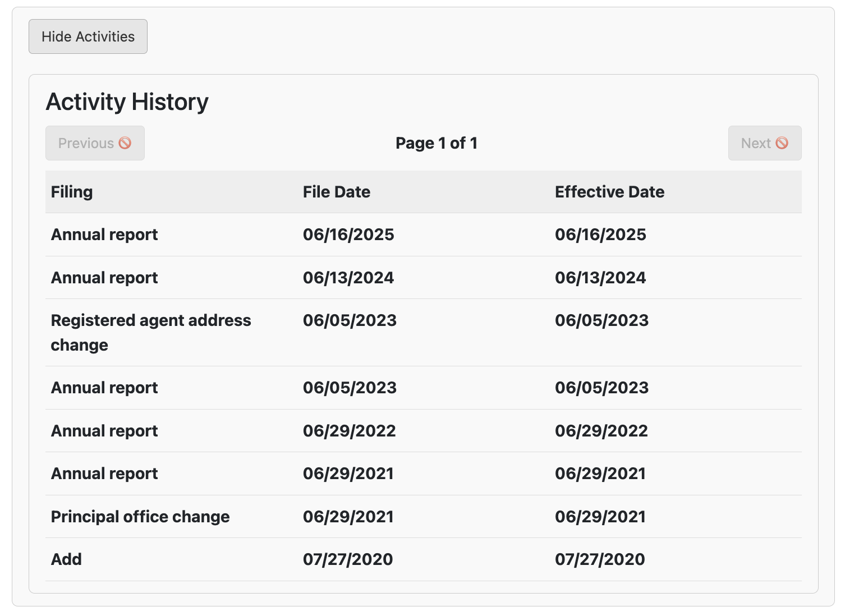Click the Filing column header
The width and height of the screenshot is (845, 616).
[172, 192]
